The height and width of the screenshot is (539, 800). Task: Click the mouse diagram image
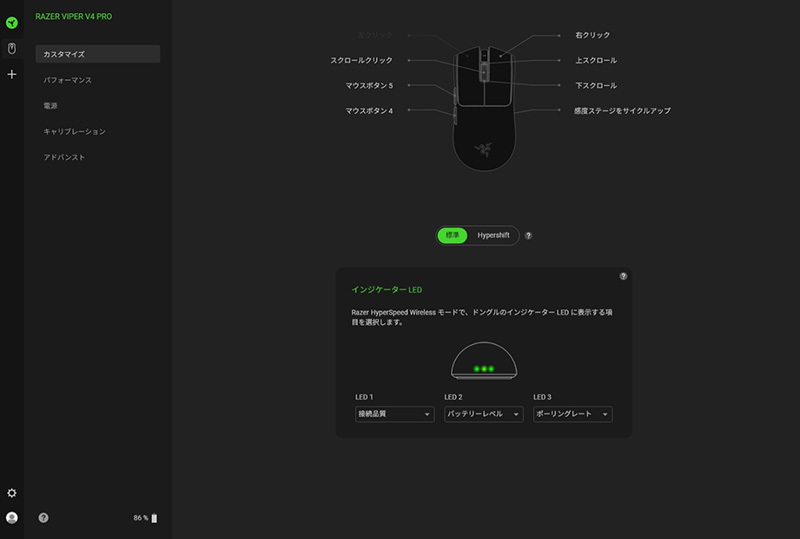484,108
